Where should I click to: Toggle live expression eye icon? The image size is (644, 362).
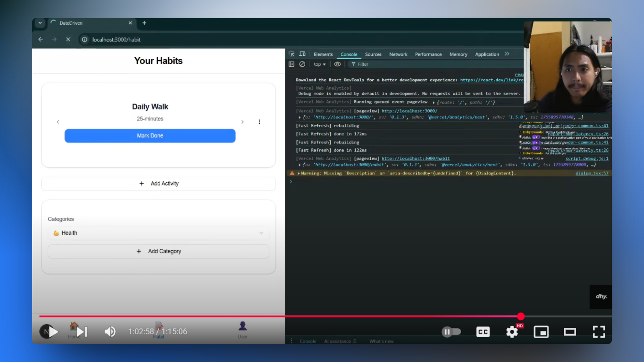tap(337, 64)
